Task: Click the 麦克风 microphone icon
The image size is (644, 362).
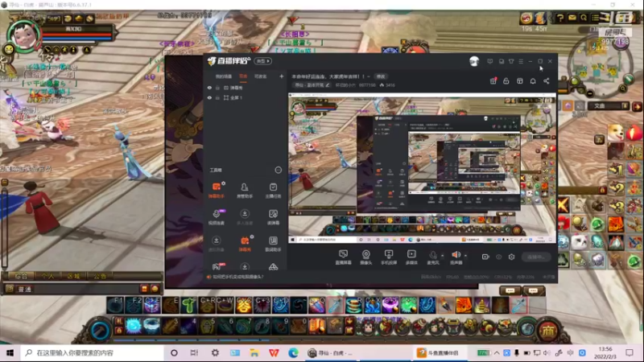Action: pyautogui.click(x=432, y=255)
